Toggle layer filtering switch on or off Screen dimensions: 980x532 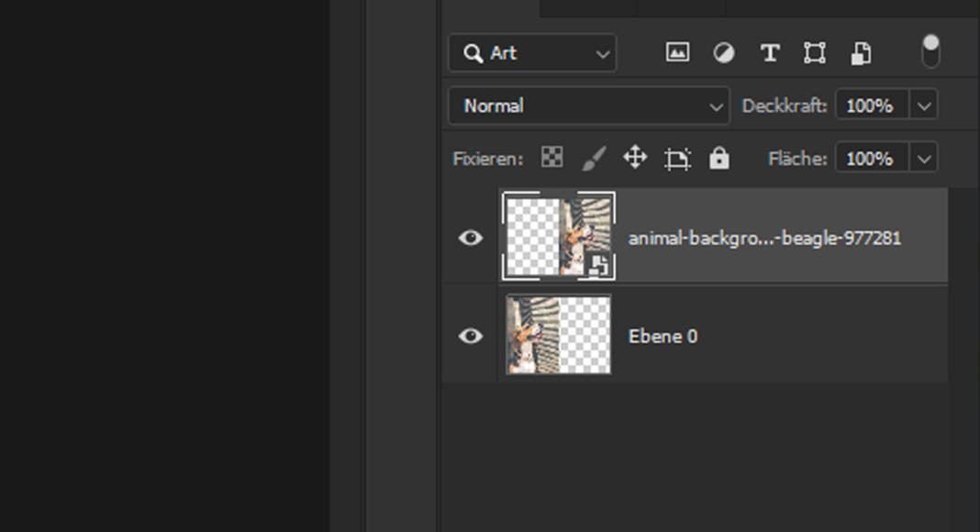930,51
